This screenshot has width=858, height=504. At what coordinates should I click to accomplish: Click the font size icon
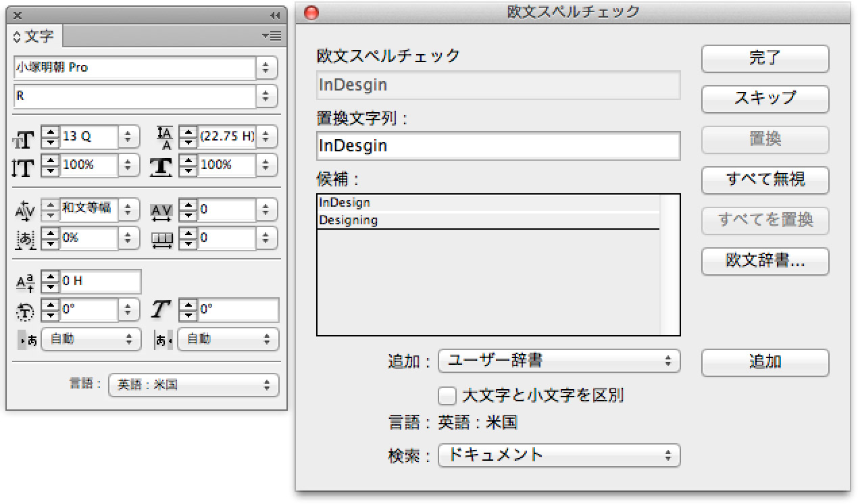pos(23,140)
